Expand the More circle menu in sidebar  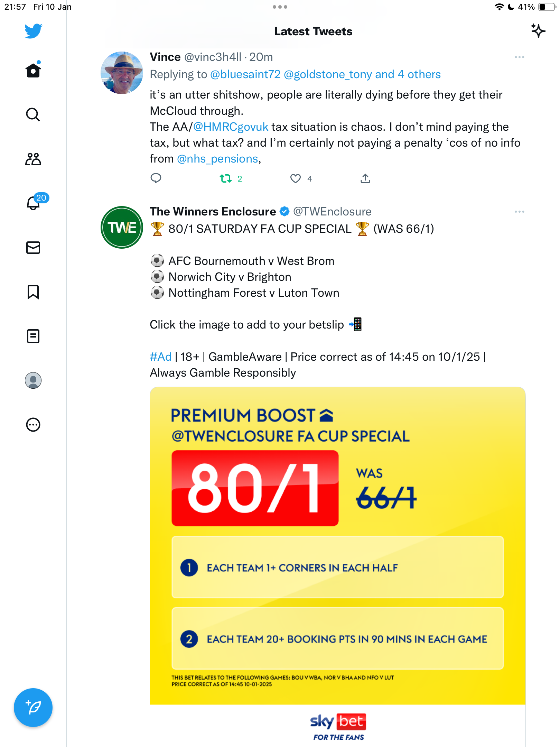33,425
